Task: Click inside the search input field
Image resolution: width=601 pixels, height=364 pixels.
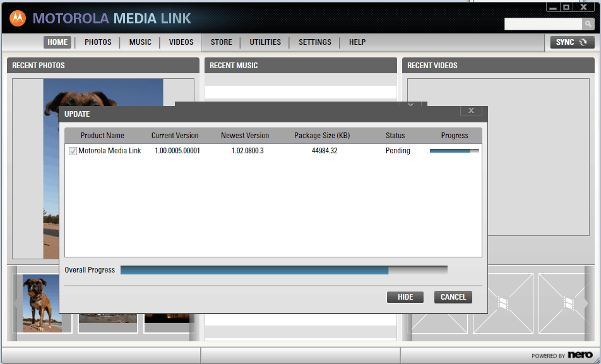Action: pos(543,24)
